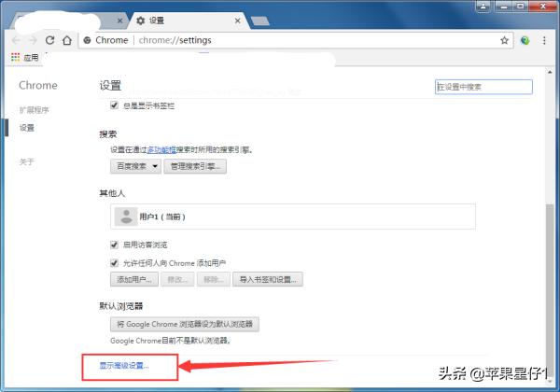The image size is (560, 392).
Task: Click the Google Chrome目前不是默认浏览器 text
Action: point(171,341)
